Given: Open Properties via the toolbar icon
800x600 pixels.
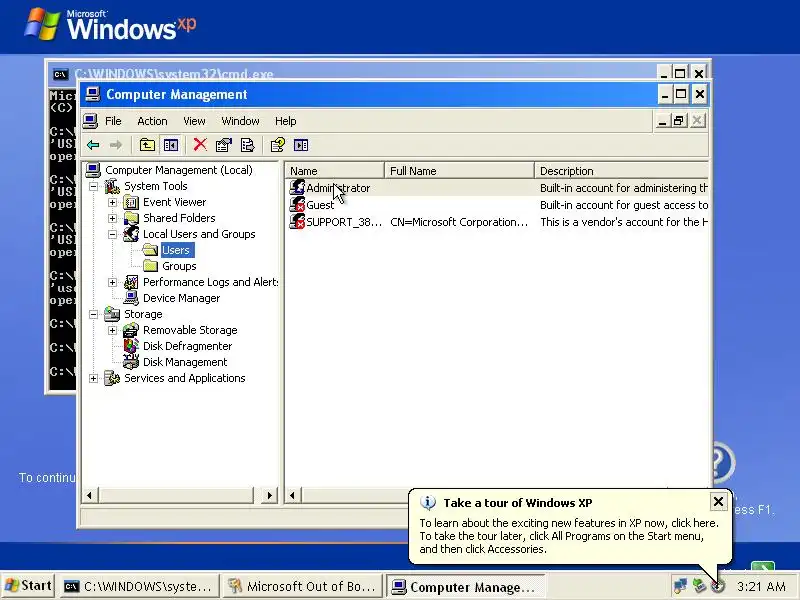Looking at the screenshot, I should point(223,145).
